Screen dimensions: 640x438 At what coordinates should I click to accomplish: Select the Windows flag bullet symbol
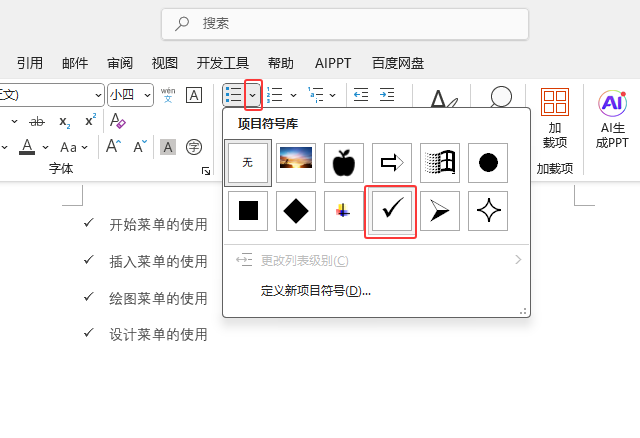[440, 163]
